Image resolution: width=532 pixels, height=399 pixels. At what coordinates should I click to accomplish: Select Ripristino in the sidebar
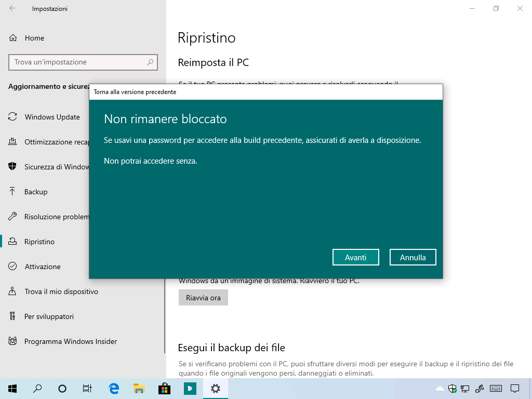click(39, 242)
